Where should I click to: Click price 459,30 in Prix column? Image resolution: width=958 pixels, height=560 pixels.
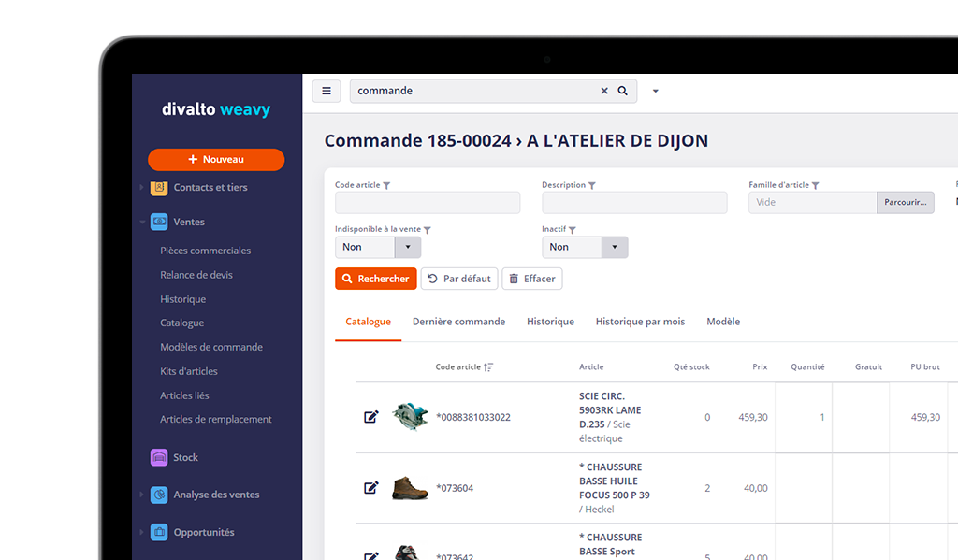[753, 417]
